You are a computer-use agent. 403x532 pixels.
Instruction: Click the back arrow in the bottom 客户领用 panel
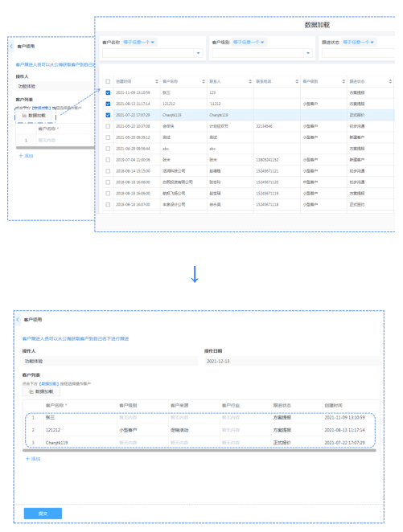pyautogui.click(x=18, y=320)
